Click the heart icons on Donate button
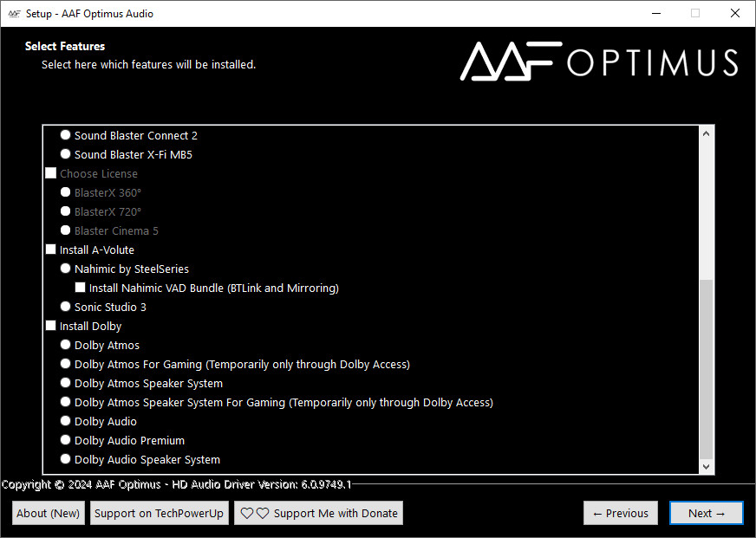 point(255,514)
